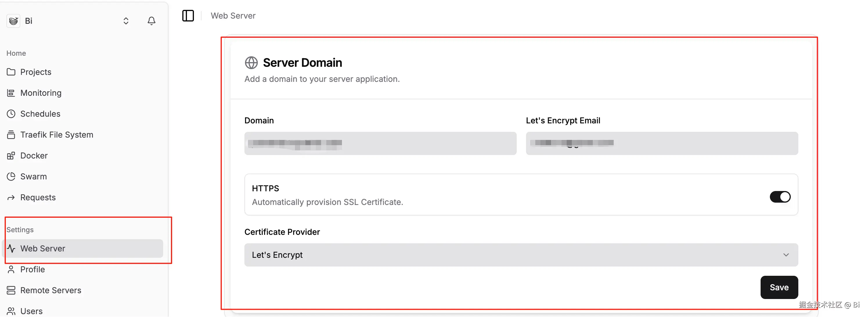Open the Users settings page
This screenshot has height=317, width=868.
[x=31, y=311]
